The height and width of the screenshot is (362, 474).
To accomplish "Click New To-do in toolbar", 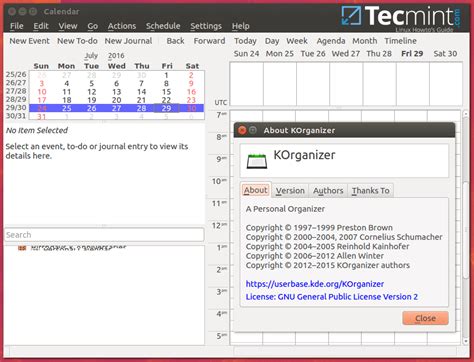I will point(77,41).
